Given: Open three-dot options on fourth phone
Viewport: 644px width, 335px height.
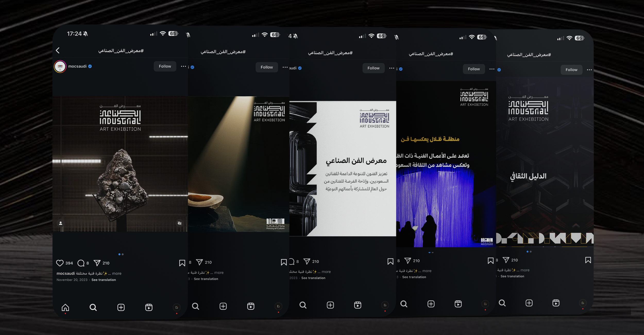Looking at the screenshot, I should coord(492,69).
